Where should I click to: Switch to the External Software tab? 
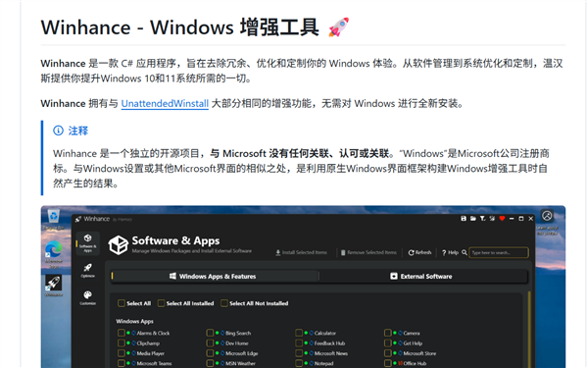coord(423,276)
